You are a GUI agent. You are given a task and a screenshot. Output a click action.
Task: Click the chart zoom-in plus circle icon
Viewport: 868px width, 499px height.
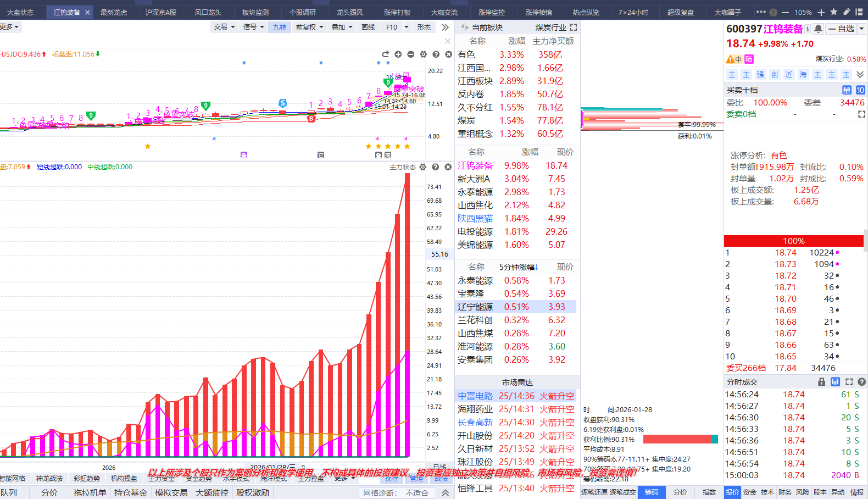pyautogui.click(x=398, y=54)
